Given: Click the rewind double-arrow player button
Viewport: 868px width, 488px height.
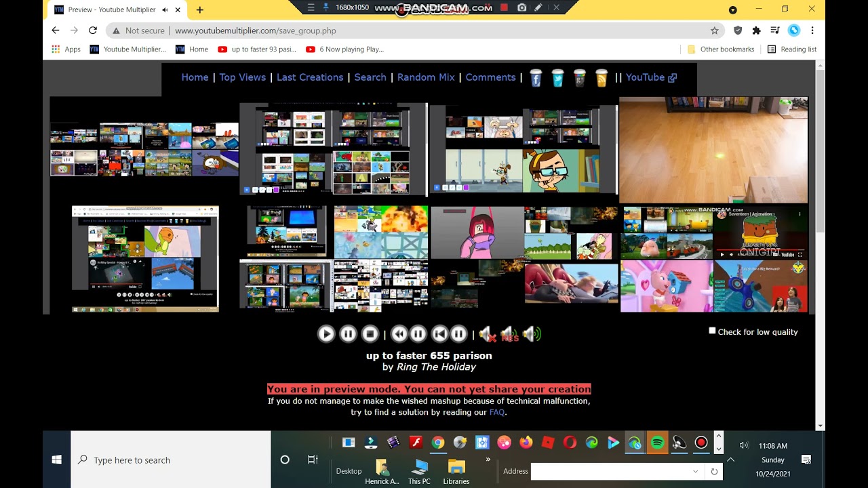Looking at the screenshot, I should 399,333.
